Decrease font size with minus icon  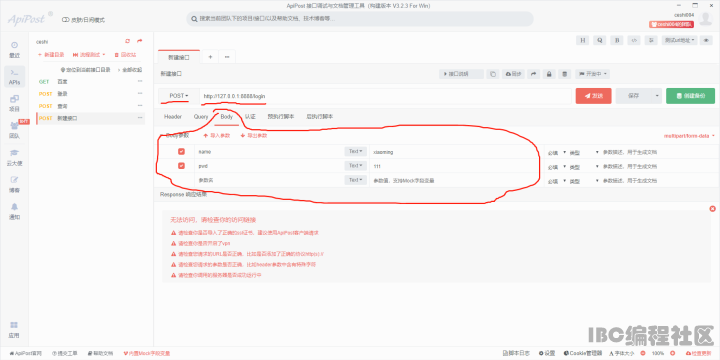tap(642, 353)
